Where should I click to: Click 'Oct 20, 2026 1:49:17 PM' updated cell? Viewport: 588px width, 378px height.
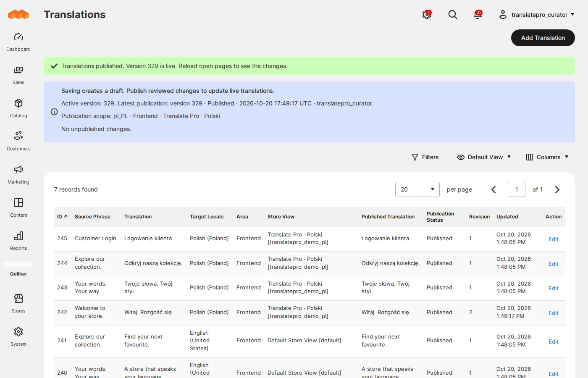coord(513,312)
